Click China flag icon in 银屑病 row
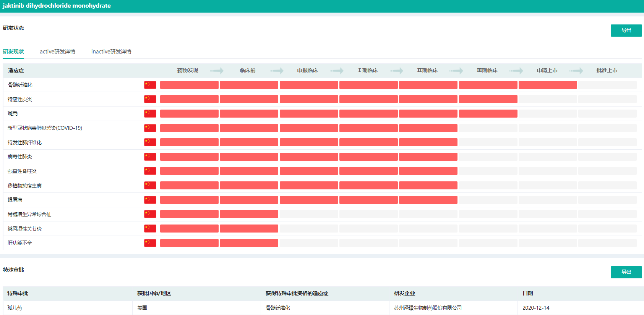 pos(150,200)
